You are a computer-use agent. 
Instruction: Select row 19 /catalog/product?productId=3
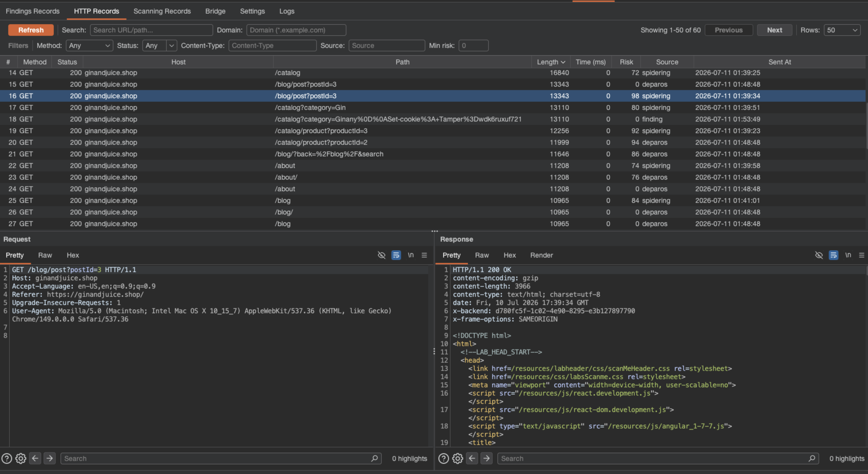click(x=433, y=131)
